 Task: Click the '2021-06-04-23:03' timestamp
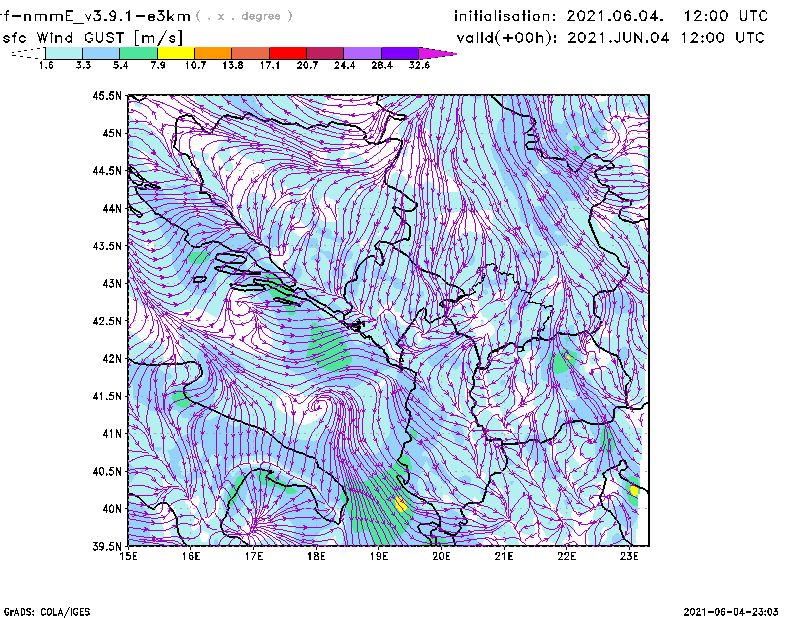pyautogui.click(x=731, y=612)
